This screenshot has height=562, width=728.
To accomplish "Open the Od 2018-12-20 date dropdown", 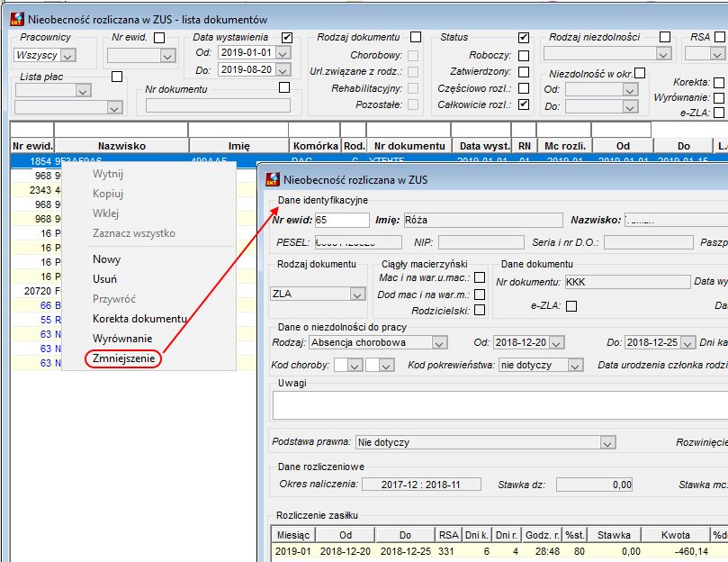I will 556,343.
